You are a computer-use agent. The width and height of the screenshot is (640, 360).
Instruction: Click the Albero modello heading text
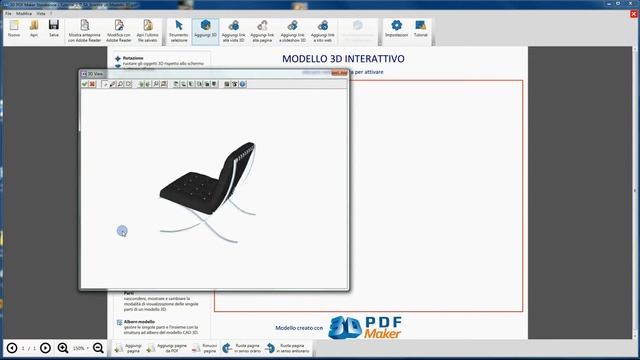[139, 322]
